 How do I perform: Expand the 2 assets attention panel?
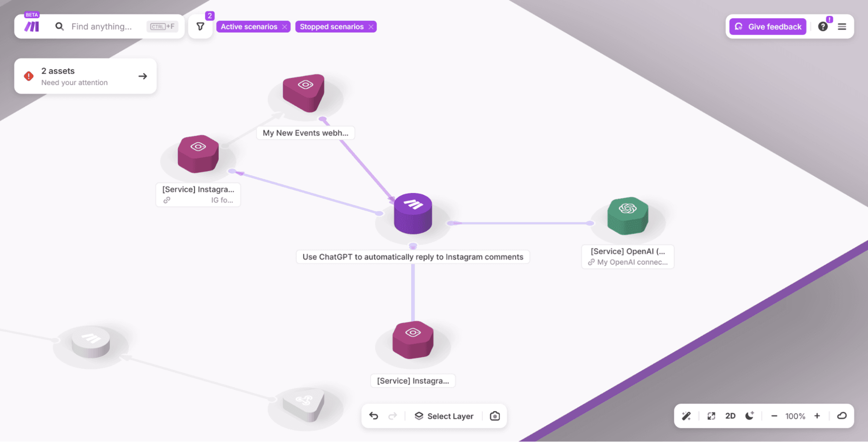click(142, 76)
